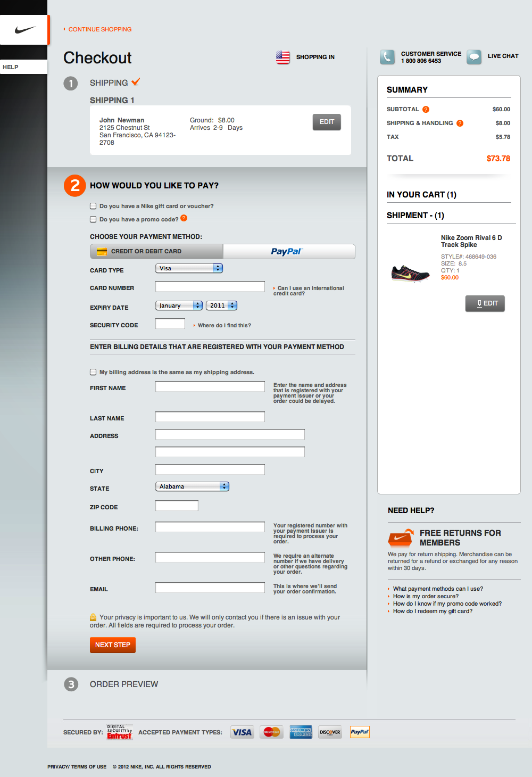Click into the Zip Code field

[x=177, y=506]
